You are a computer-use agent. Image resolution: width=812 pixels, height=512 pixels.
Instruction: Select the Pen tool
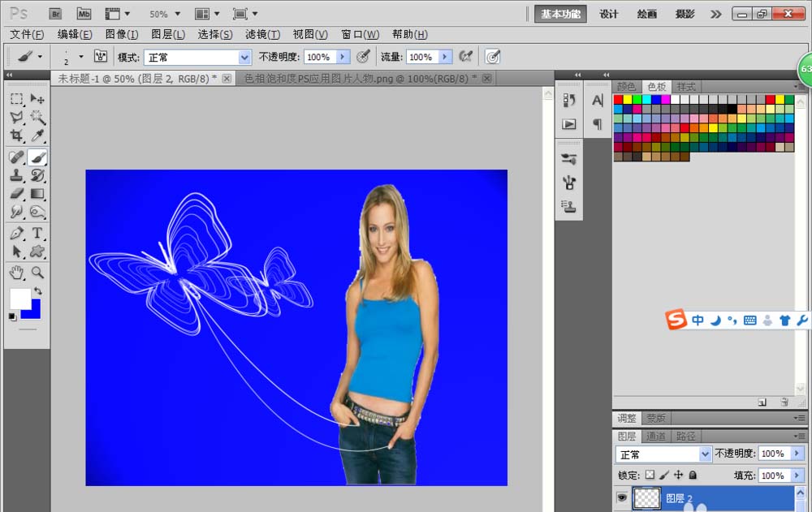(16, 233)
